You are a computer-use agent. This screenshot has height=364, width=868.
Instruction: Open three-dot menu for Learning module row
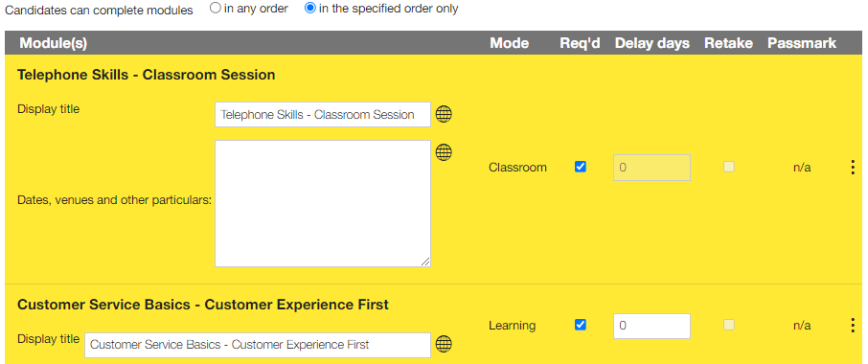coord(853,326)
